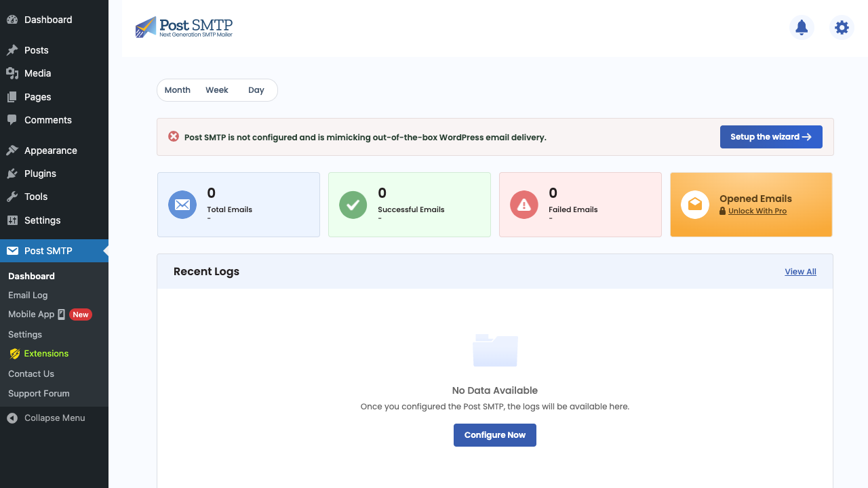
Task: Click the Pages icon in sidebar
Action: 12,97
